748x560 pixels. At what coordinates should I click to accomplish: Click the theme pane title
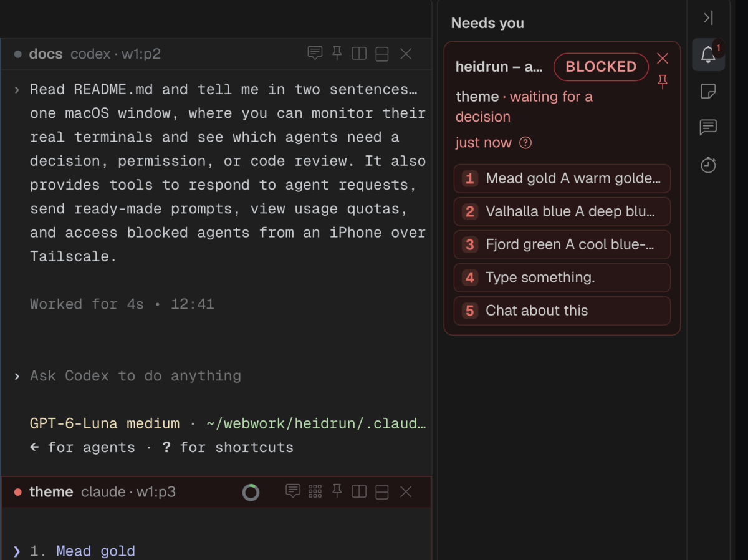(51, 492)
